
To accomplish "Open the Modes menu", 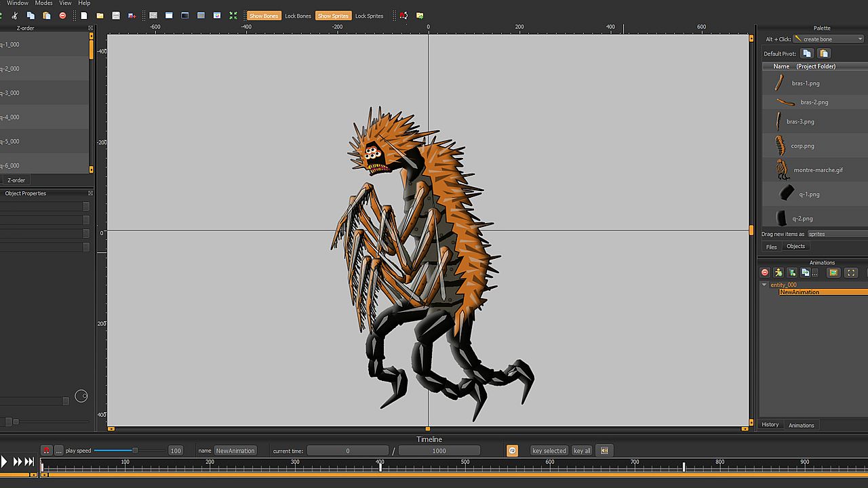I will (x=43, y=3).
